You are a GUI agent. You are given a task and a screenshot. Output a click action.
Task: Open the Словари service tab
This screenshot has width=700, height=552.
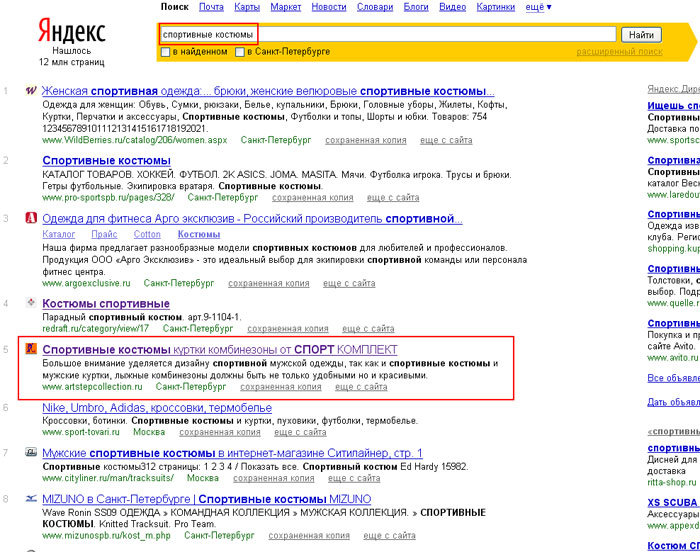pyautogui.click(x=375, y=7)
